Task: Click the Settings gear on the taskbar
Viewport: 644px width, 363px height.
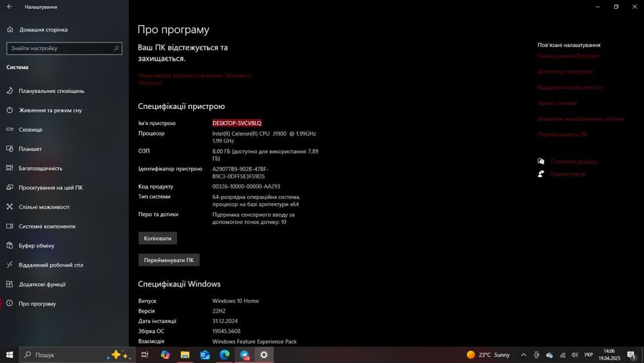Action: coord(264,355)
